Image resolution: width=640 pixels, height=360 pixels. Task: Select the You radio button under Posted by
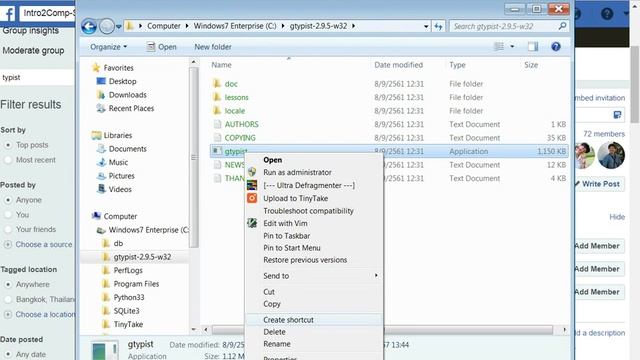tap(8, 215)
